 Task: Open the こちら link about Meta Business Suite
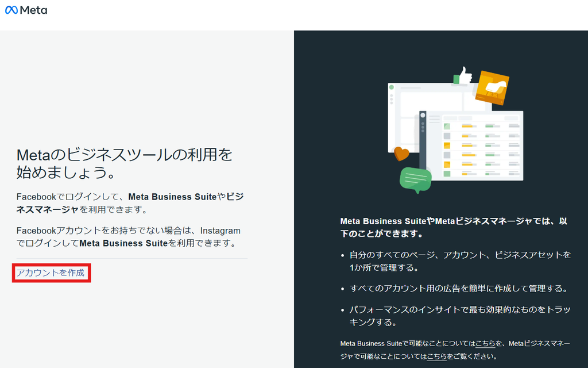[x=485, y=344]
